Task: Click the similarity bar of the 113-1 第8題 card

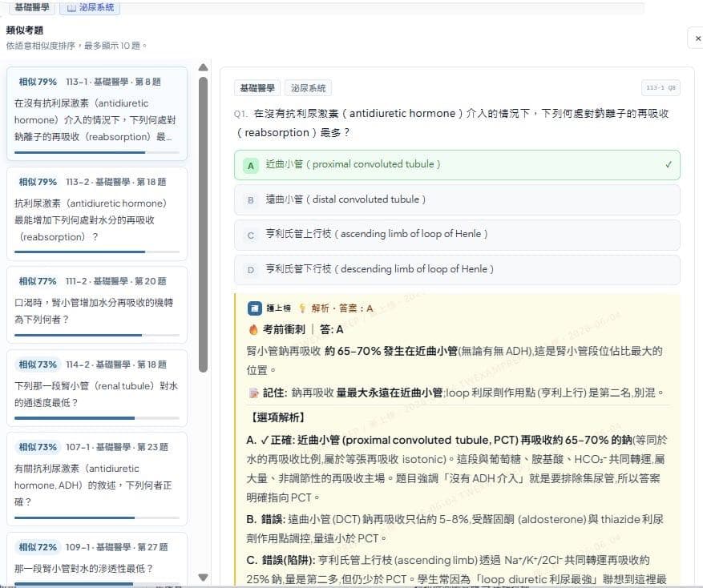Action: point(97,152)
